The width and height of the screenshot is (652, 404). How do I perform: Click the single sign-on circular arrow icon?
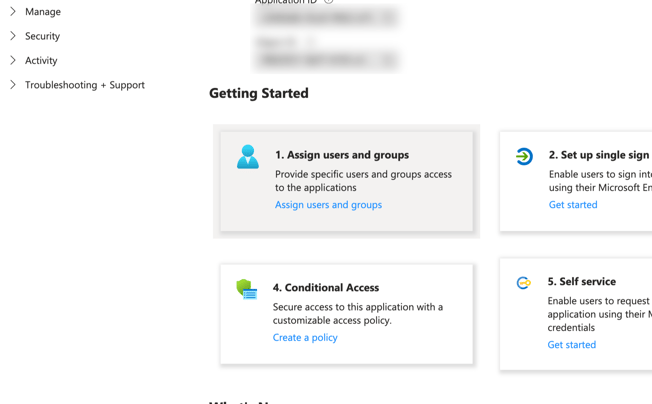[524, 157]
